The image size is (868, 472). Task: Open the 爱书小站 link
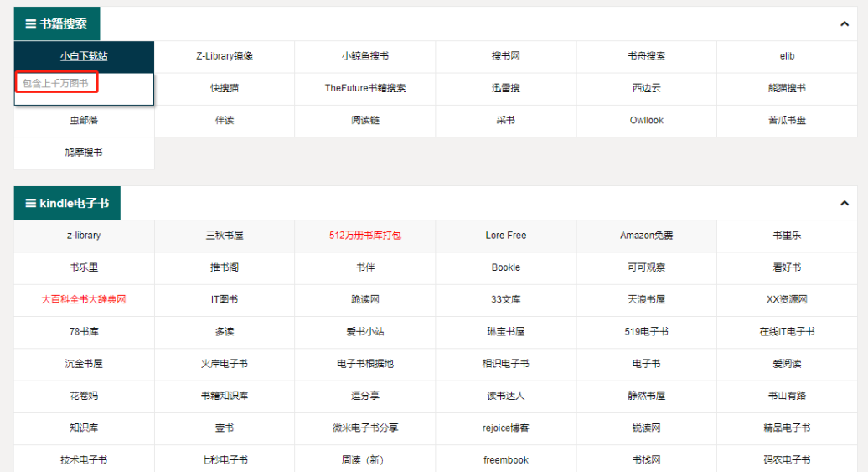[x=365, y=332]
